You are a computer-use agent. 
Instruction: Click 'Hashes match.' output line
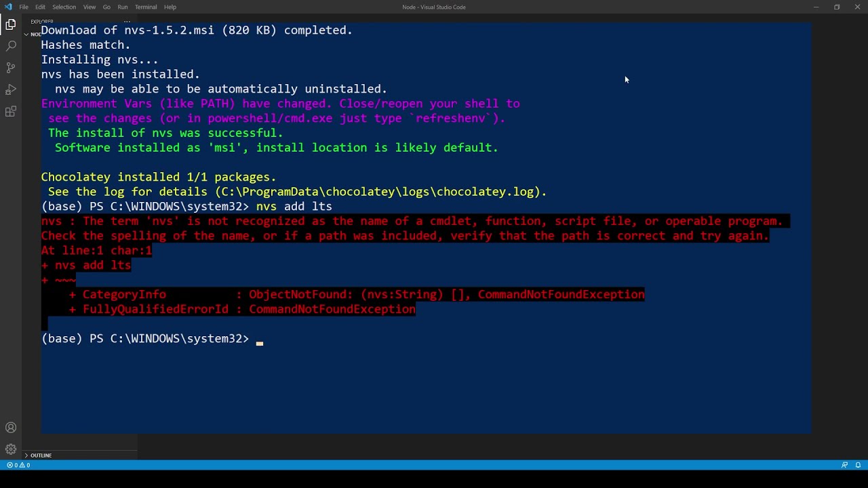[x=85, y=45]
